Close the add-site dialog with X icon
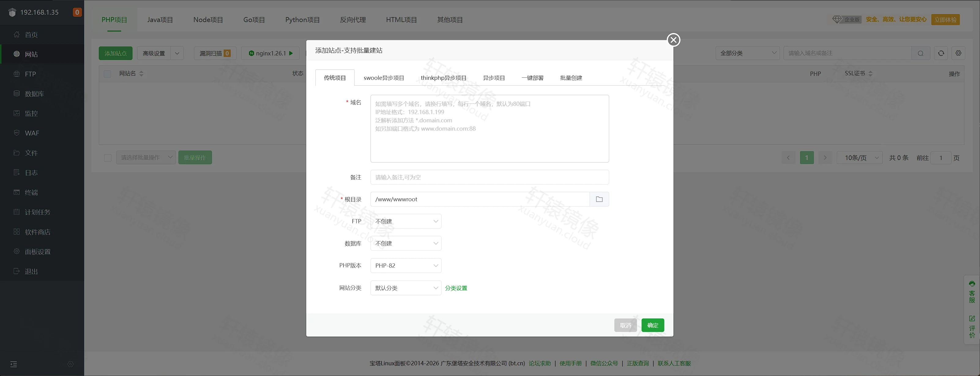The height and width of the screenshot is (376, 980). pyautogui.click(x=673, y=40)
